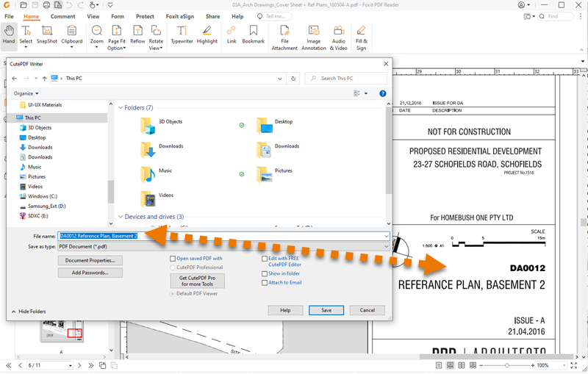The height and width of the screenshot is (374, 588).
Task: Click the print icon in title bar
Action: 46,5
